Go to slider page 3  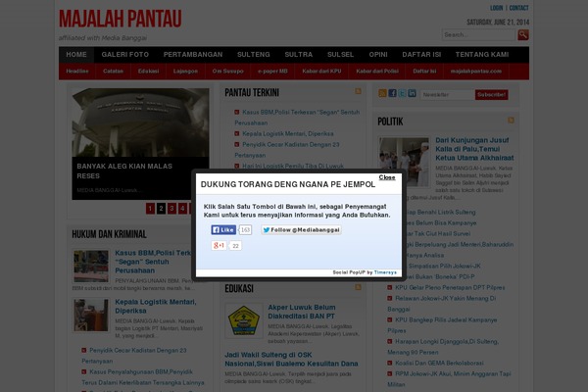pos(171,208)
